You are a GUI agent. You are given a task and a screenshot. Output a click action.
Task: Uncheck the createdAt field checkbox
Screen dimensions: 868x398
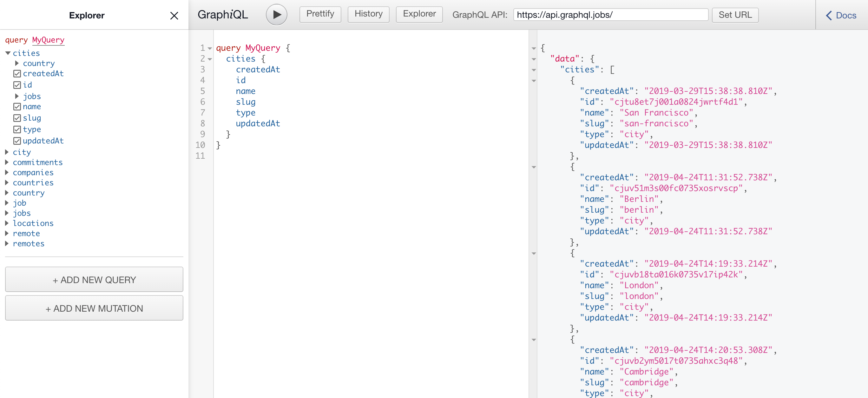coord(17,73)
